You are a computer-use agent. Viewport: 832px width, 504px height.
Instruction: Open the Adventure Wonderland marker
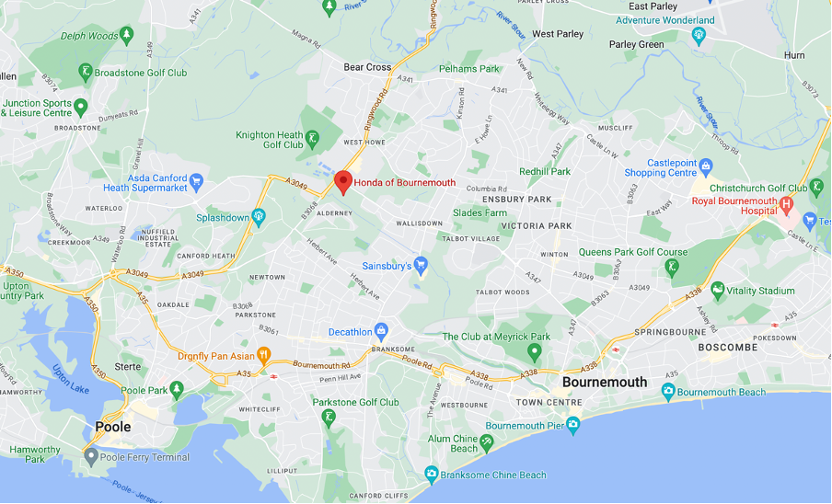coord(699,36)
